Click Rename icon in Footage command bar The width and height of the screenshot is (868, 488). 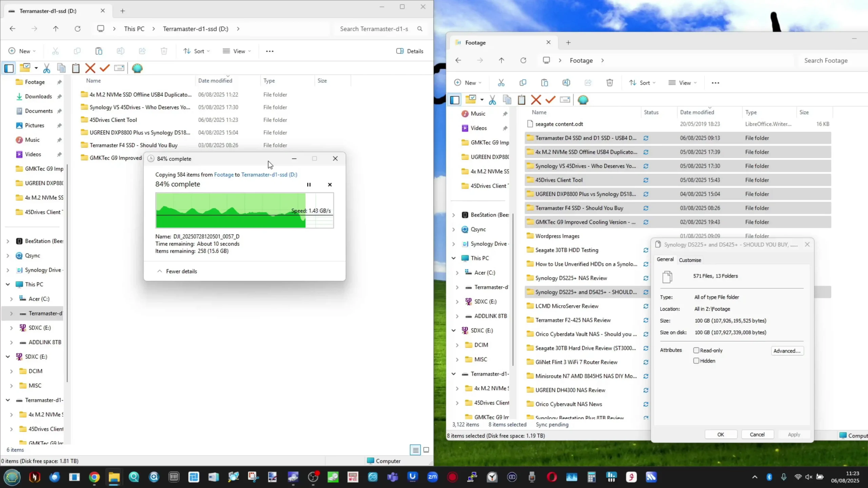coord(566,83)
